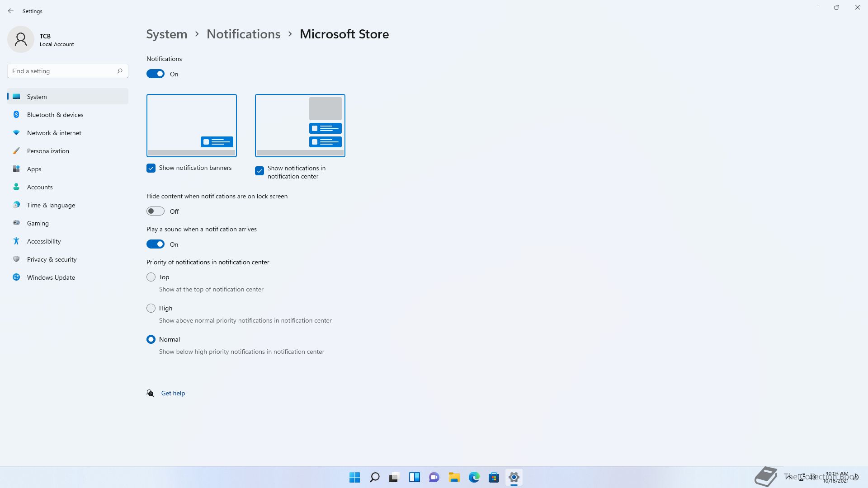Click the notification center preview thumbnail
The height and width of the screenshot is (488, 868).
click(300, 126)
